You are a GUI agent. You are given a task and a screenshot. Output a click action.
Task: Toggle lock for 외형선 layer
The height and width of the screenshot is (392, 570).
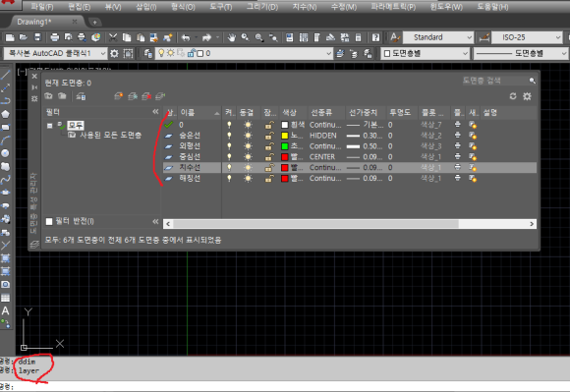click(x=269, y=146)
